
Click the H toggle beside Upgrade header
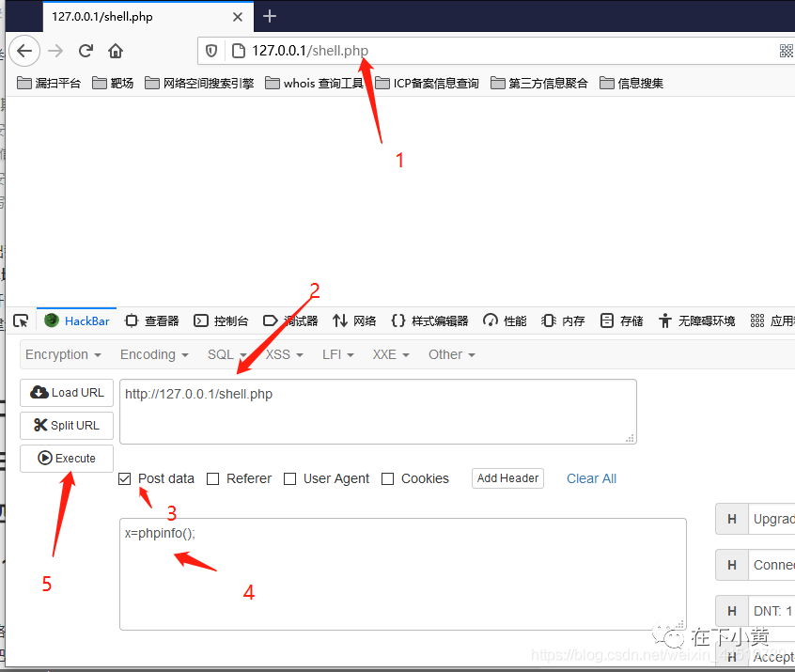pos(732,519)
